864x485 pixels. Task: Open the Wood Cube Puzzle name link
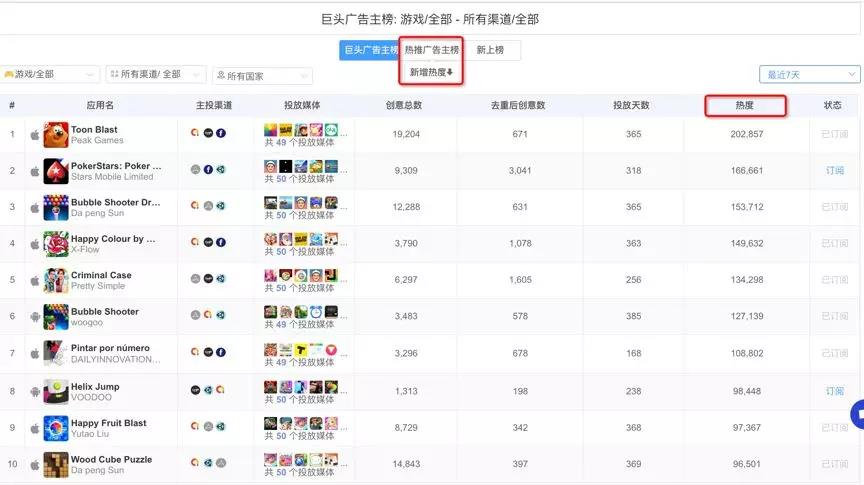click(111, 460)
